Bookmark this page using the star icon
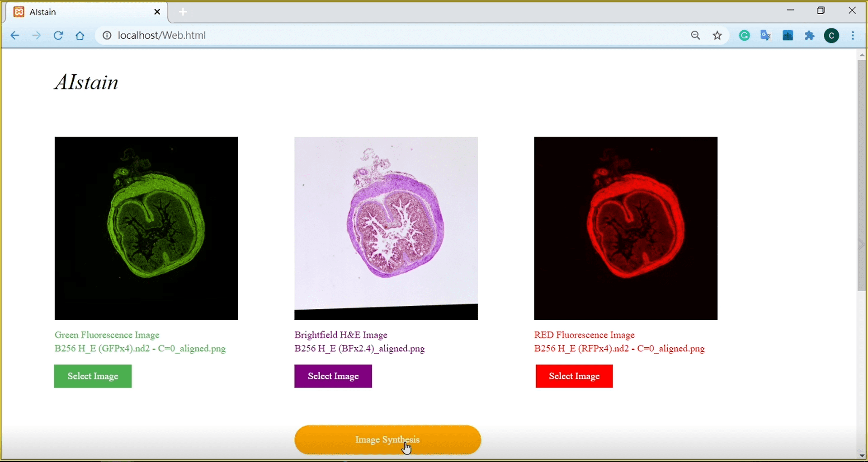868x462 pixels. coord(717,35)
